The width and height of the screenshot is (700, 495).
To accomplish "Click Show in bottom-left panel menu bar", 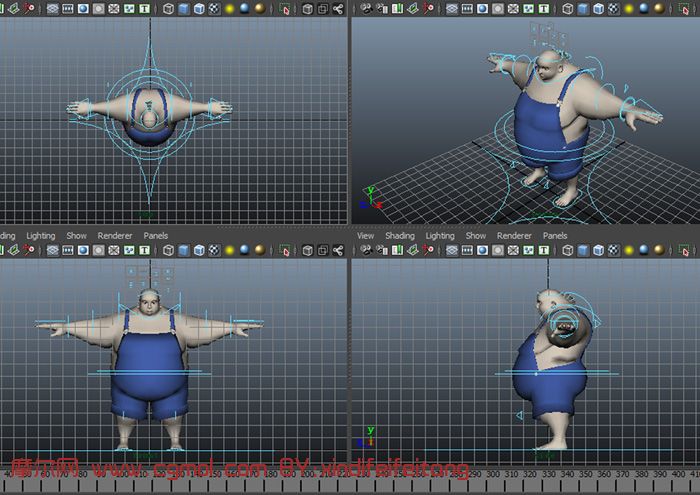I will click(77, 236).
